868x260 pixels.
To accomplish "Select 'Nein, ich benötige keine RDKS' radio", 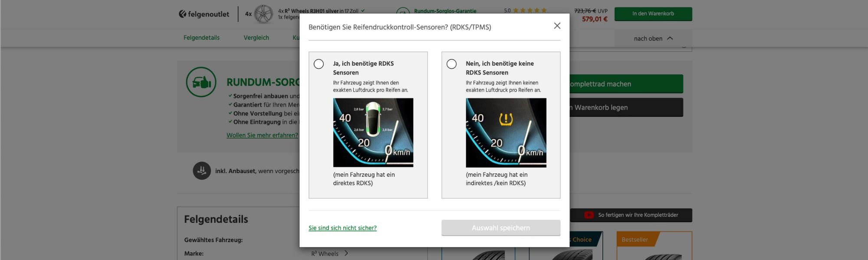I will 451,64.
